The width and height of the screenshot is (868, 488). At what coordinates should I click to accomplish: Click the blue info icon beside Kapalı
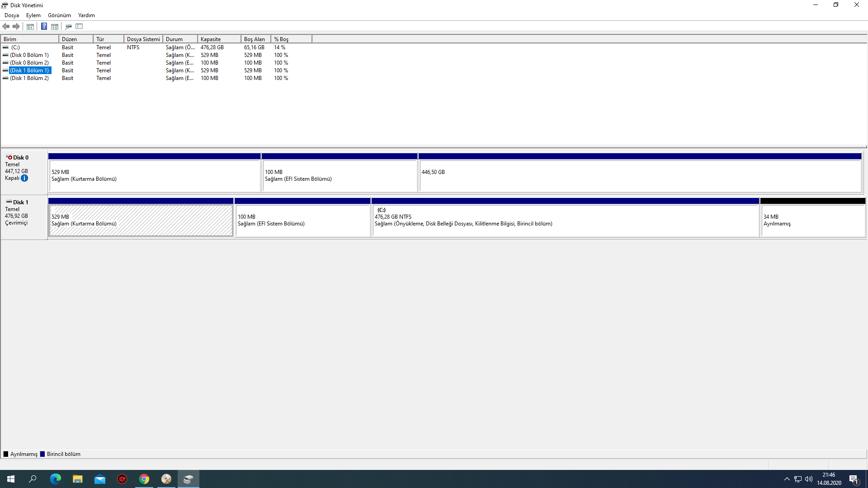24,178
